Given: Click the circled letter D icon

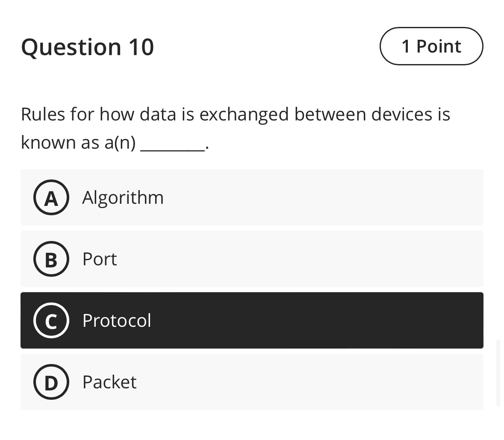Looking at the screenshot, I should (x=51, y=382).
